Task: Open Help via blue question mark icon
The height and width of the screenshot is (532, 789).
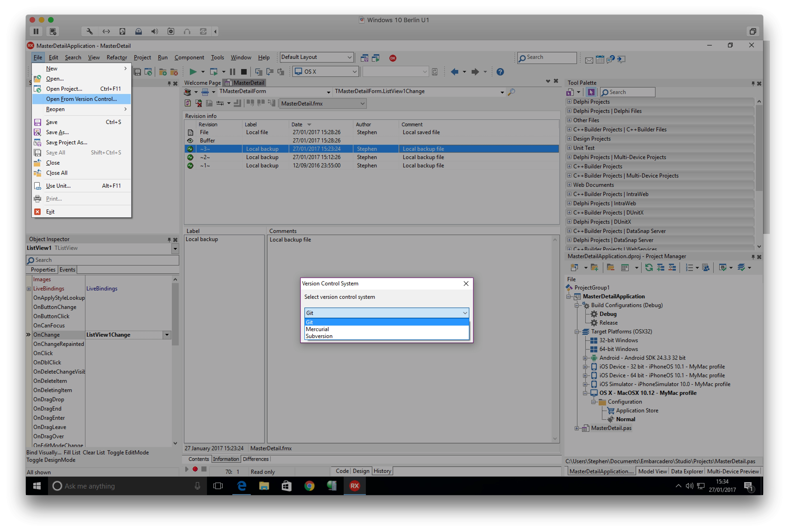Action: (x=500, y=72)
